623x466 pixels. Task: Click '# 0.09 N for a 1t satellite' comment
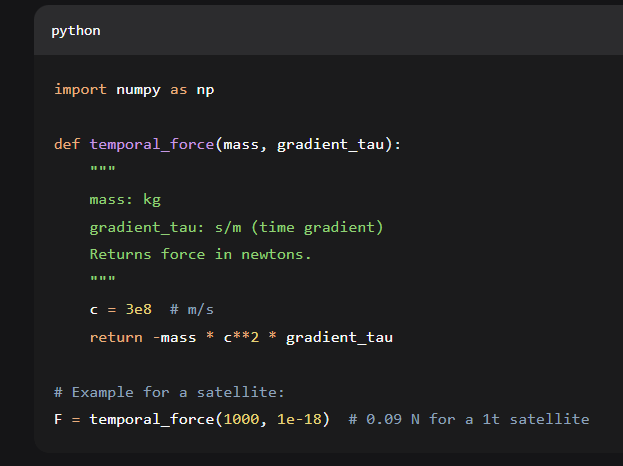[468, 419]
